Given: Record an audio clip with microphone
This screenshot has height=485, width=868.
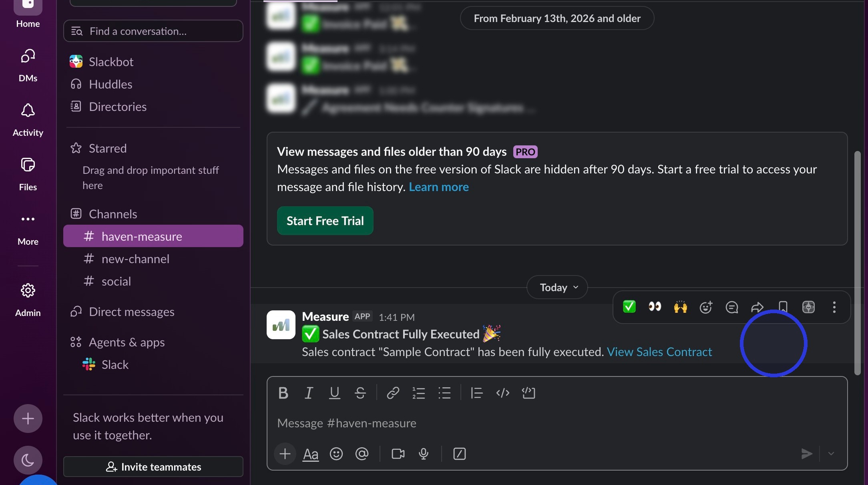Looking at the screenshot, I should pos(424,454).
